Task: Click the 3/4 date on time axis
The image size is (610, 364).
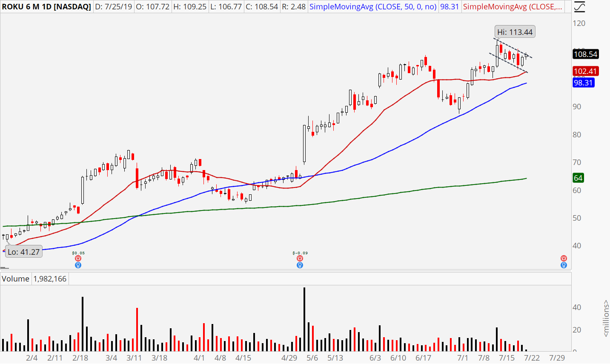Action: tap(112, 358)
